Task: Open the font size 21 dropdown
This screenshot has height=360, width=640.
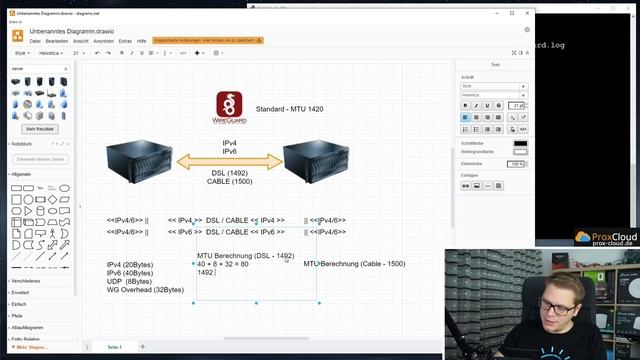Action: [x=79, y=53]
